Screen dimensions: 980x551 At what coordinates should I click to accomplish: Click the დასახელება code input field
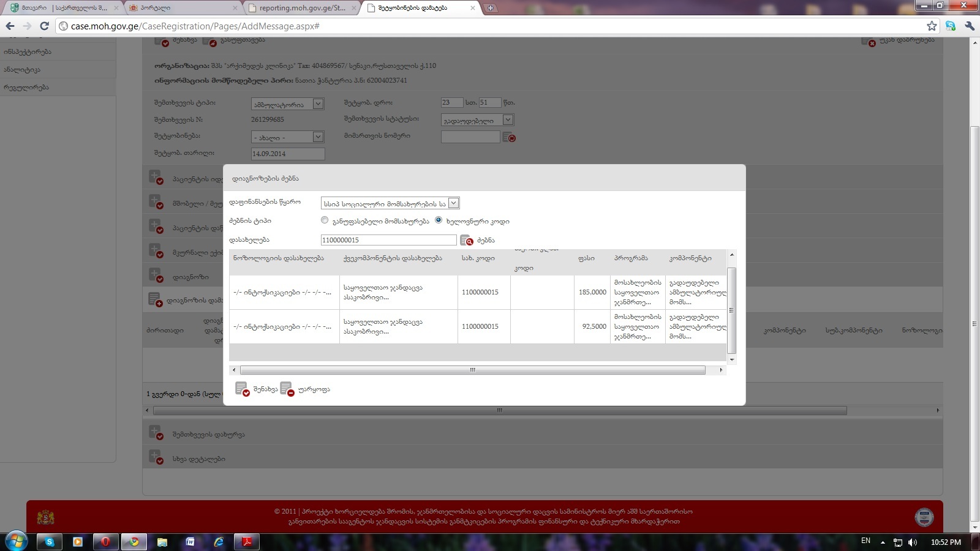coord(388,240)
